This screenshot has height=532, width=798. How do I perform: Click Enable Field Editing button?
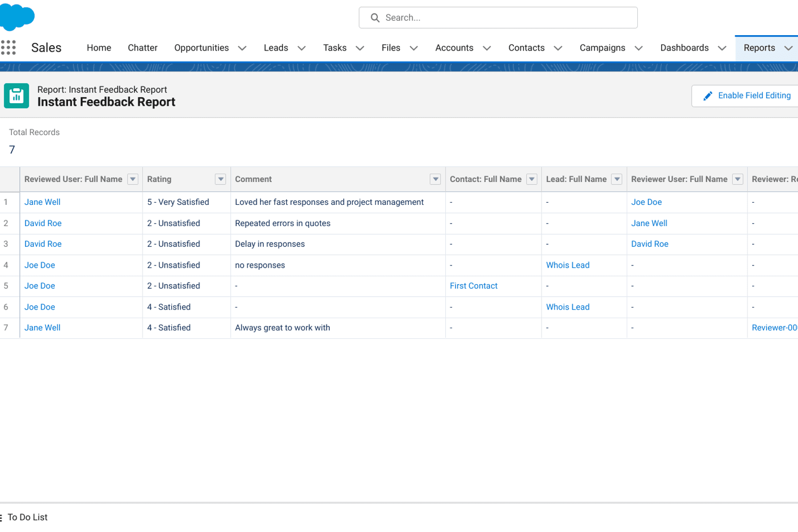[745, 96]
